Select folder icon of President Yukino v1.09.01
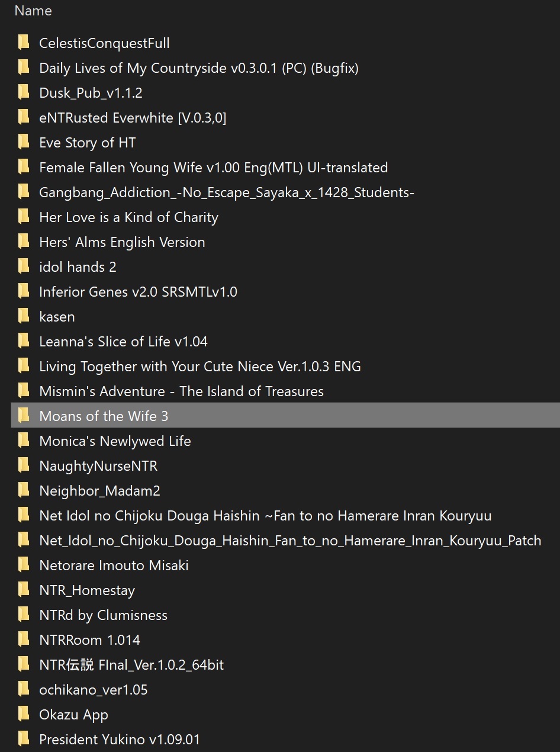The height and width of the screenshot is (752, 560). (24, 739)
